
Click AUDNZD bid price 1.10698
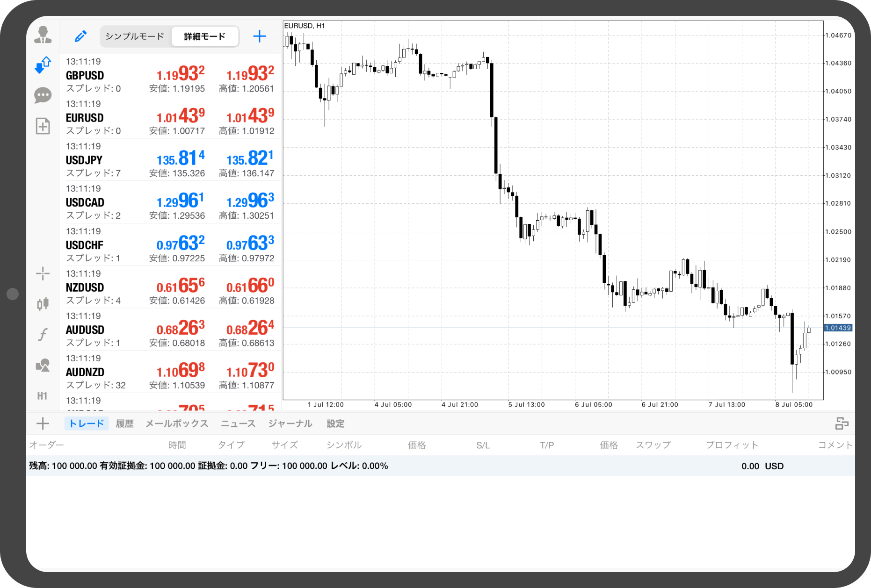click(x=181, y=370)
